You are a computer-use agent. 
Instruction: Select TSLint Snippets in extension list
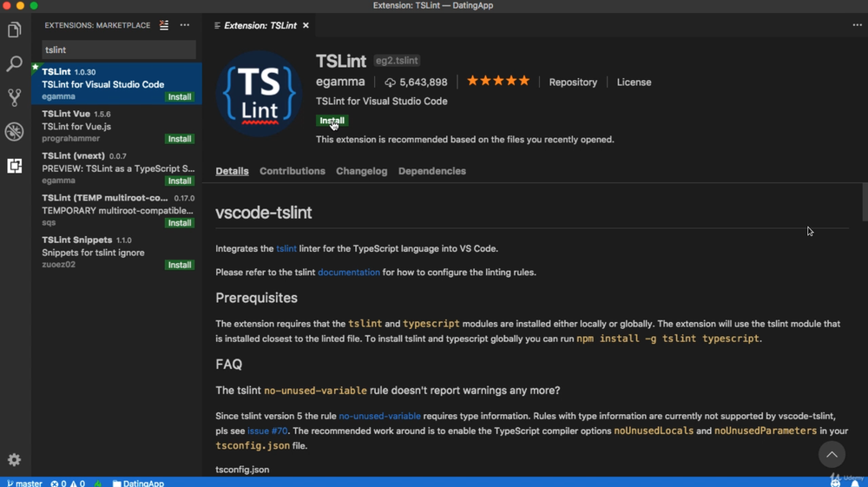117,253
